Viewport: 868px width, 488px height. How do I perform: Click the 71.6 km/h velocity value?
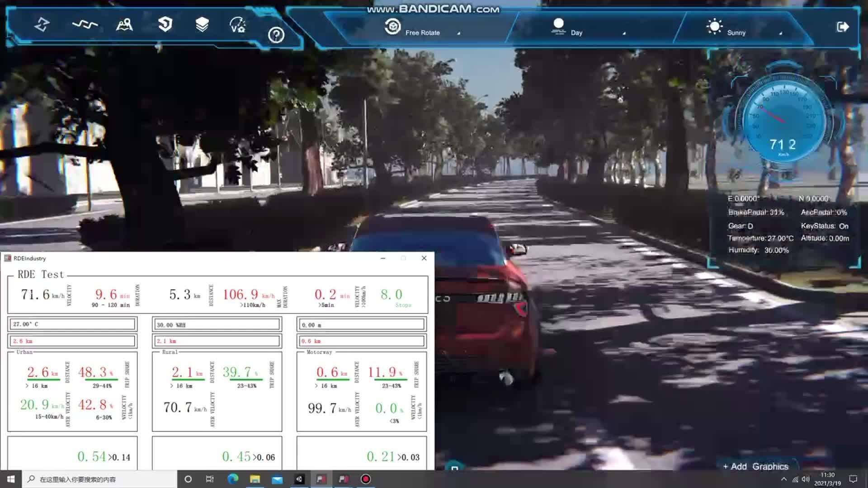coord(42,295)
